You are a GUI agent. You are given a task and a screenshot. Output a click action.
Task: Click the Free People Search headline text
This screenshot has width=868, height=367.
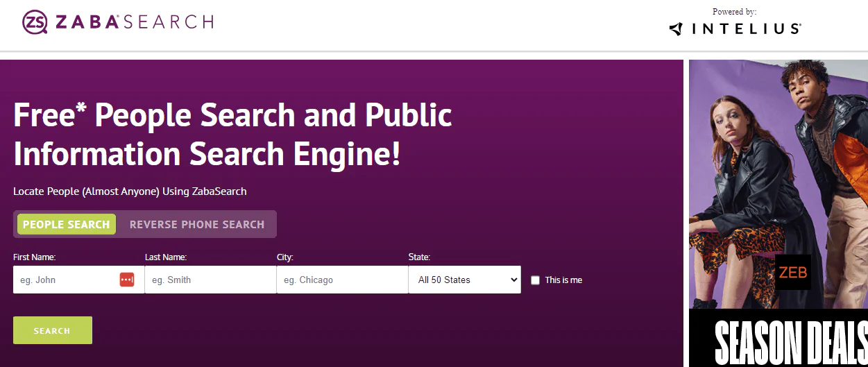click(x=232, y=134)
